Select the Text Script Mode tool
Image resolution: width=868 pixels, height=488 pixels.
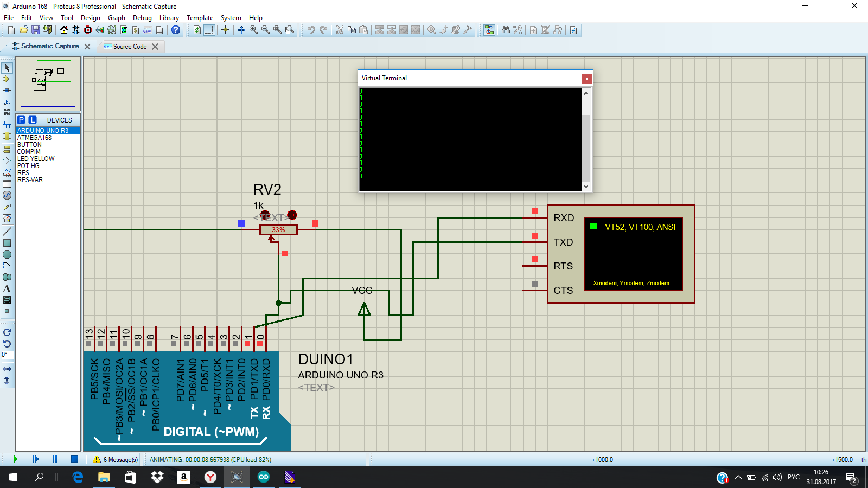(7, 113)
